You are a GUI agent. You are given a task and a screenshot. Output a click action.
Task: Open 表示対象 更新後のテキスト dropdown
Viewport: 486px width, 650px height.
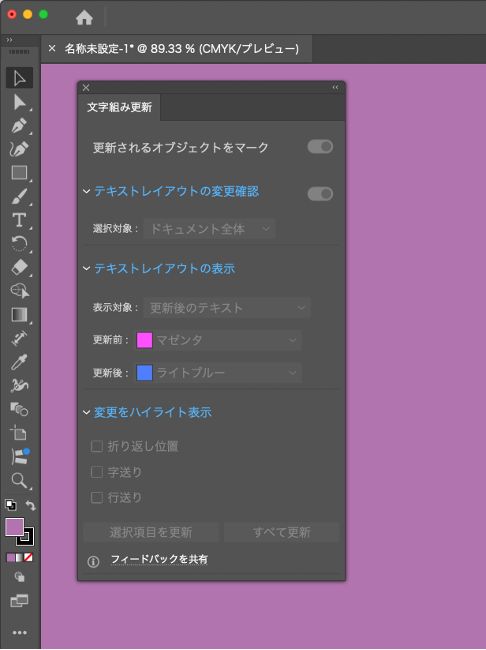pyautogui.click(x=227, y=308)
